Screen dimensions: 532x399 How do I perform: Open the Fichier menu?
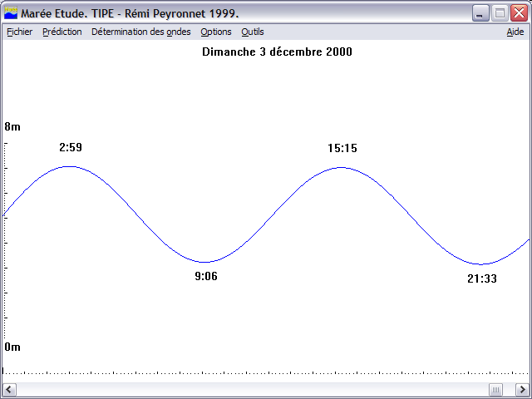point(20,32)
